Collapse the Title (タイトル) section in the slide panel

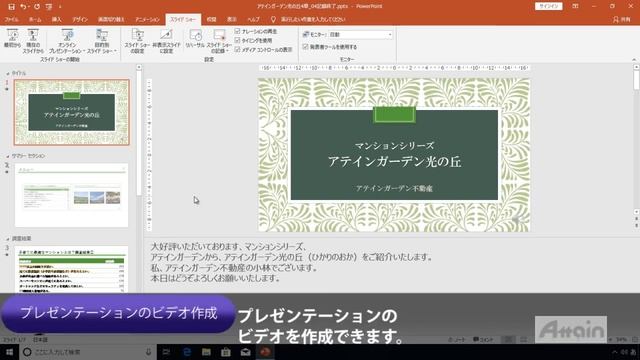pyautogui.click(x=8, y=73)
